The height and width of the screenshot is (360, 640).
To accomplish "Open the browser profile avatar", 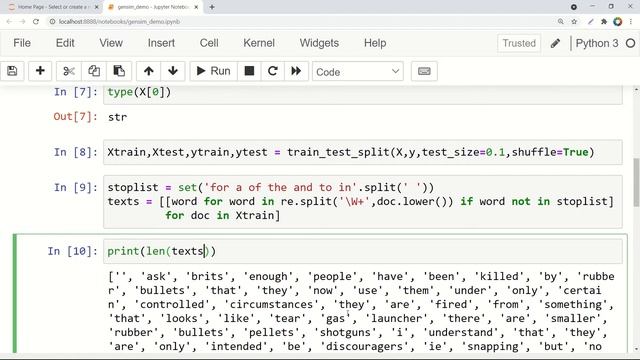I will click(618, 22).
